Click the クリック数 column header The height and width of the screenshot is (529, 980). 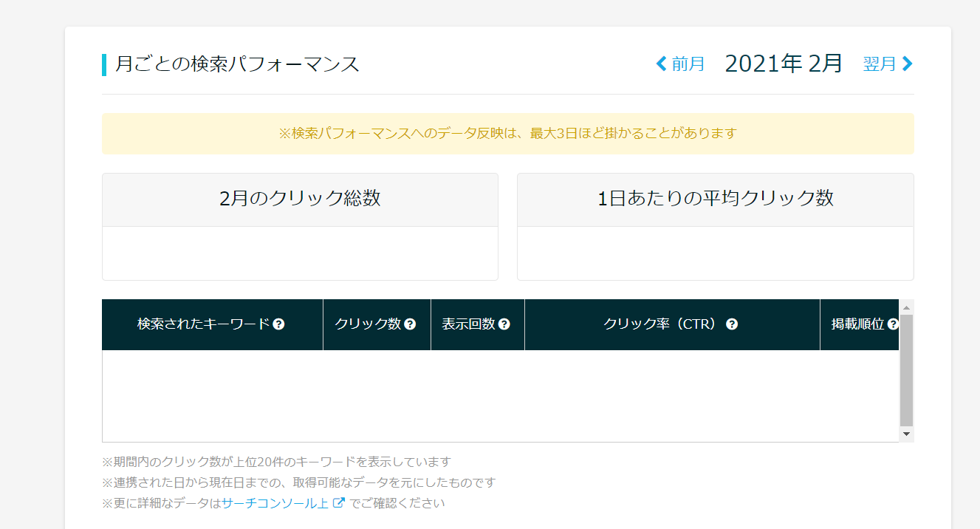click(x=377, y=324)
